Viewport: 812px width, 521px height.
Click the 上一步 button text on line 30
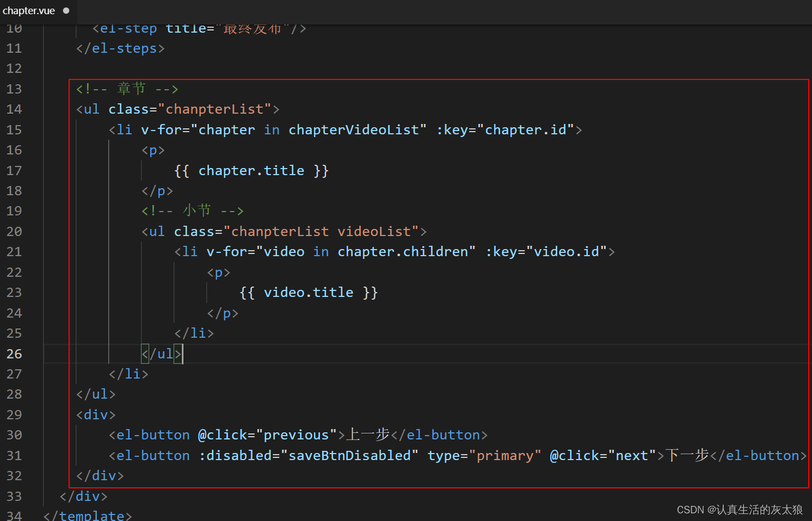(x=368, y=435)
